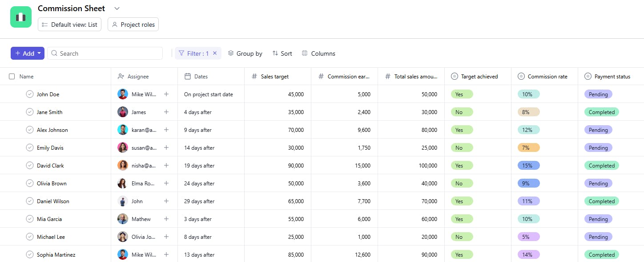The width and height of the screenshot is (644, 262).
Task: Click the plus icon in David Clark's assignee cell
Action: pyautogui.click(x=166, y=165)
